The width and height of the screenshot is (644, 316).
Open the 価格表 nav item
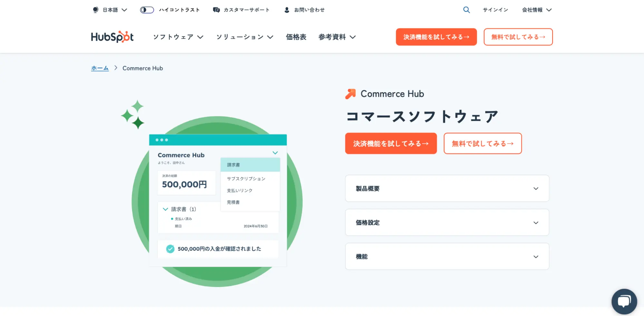pyautogui.click(x=296, y=37)
